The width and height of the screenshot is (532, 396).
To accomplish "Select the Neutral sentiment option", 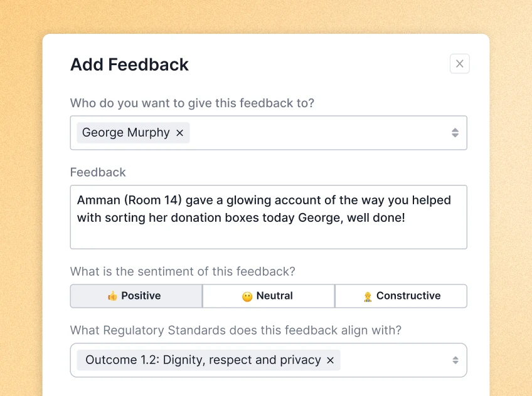I will [x=269, y=295].
